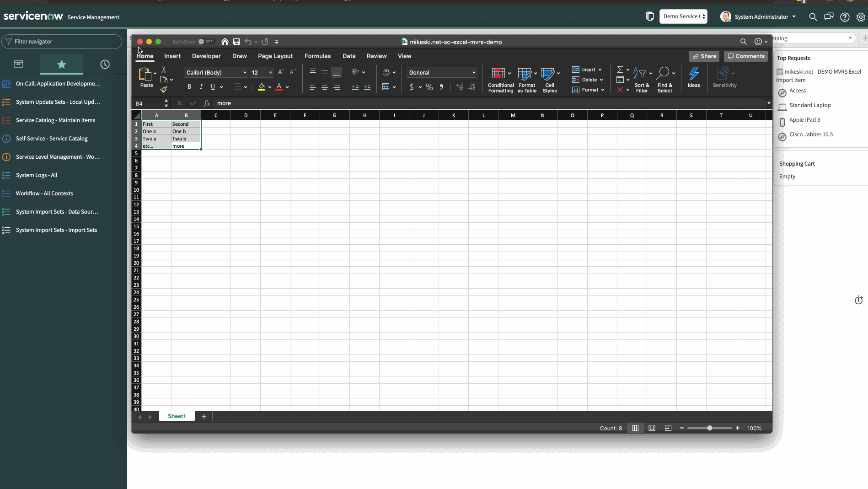868x489 pixels.
Task: Open the Data ribbon tab
Action: coord(348,56)
